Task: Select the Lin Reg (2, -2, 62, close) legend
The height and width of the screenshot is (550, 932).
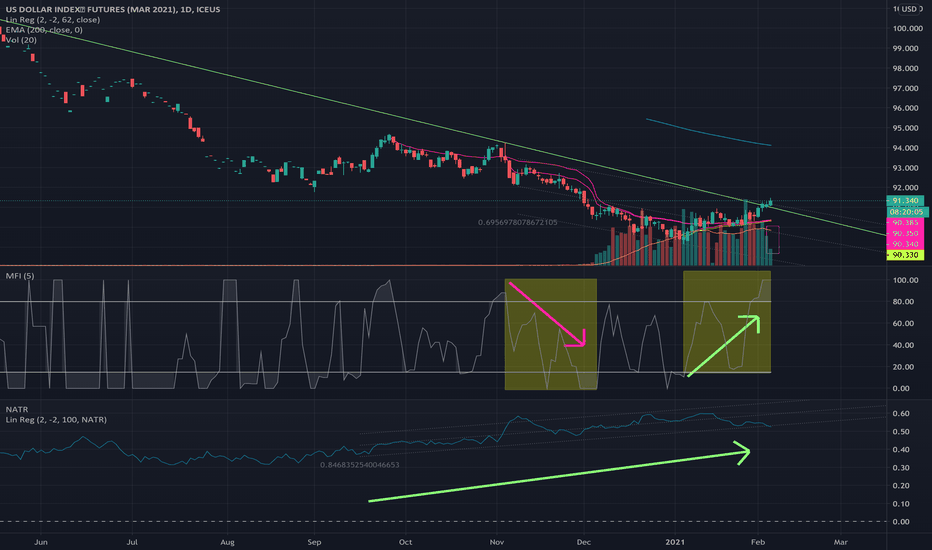Action: tap(53, 20)
